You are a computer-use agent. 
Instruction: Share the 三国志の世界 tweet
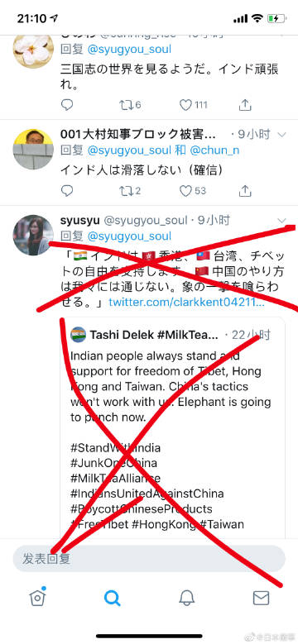(245, 105)
